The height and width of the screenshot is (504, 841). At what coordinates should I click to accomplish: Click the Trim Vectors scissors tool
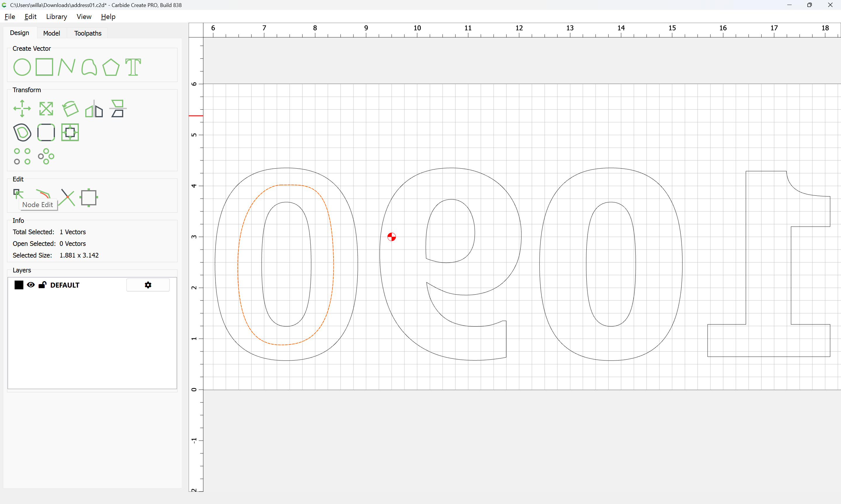[67, 198]
